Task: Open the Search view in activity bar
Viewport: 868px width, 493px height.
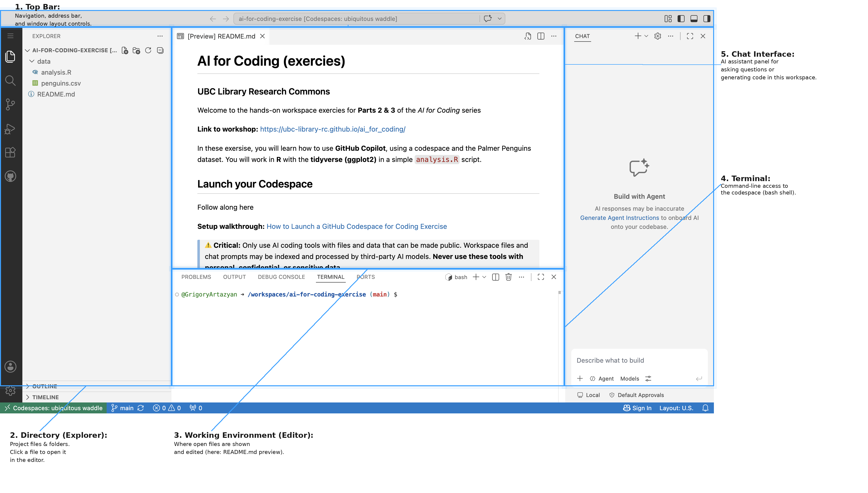Action: (10, 81)
